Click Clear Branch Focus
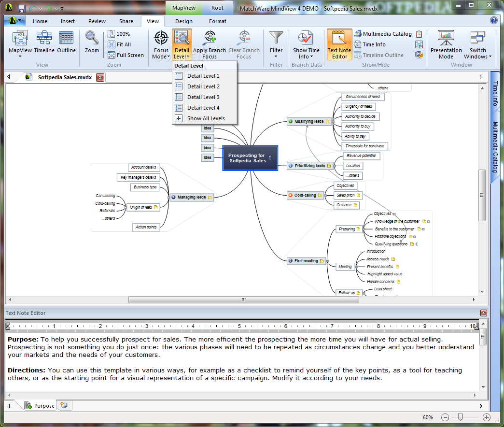 244,45
